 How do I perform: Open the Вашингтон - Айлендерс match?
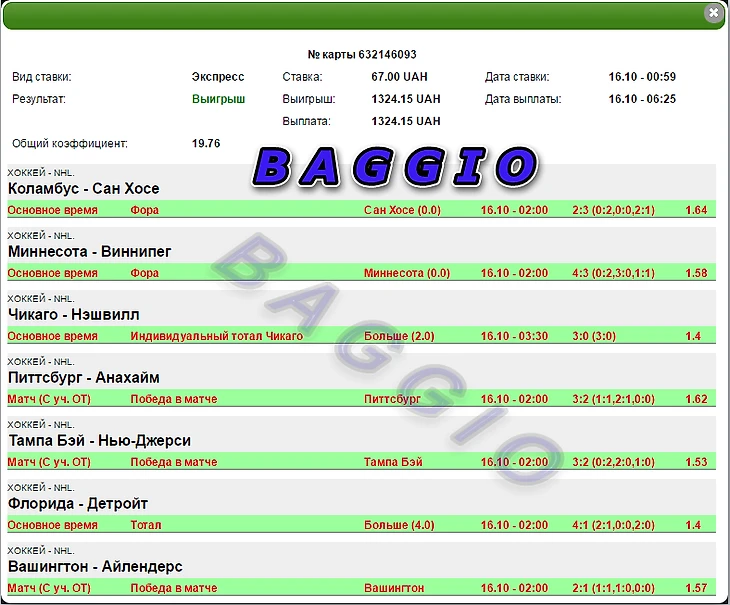click(x=95, y=566)
